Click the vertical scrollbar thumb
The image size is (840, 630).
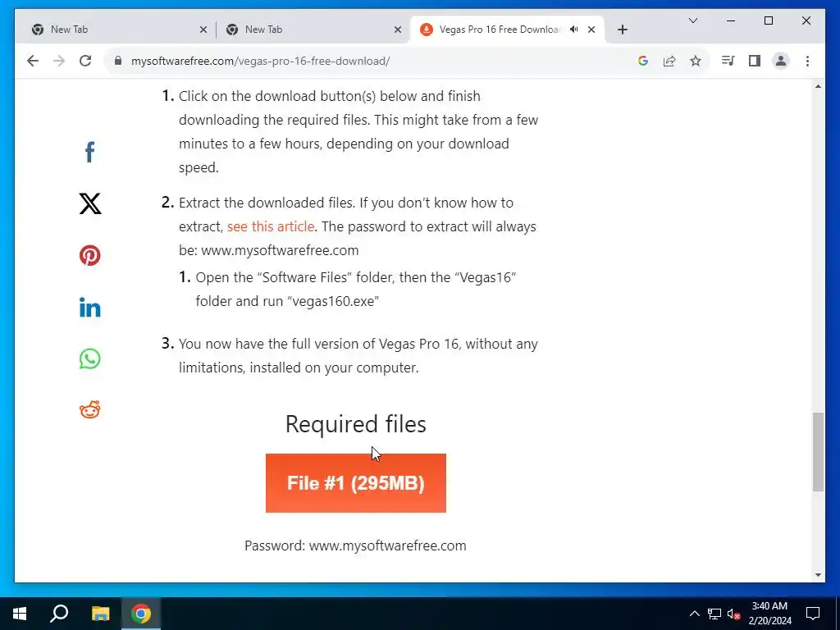coord(818,452)
